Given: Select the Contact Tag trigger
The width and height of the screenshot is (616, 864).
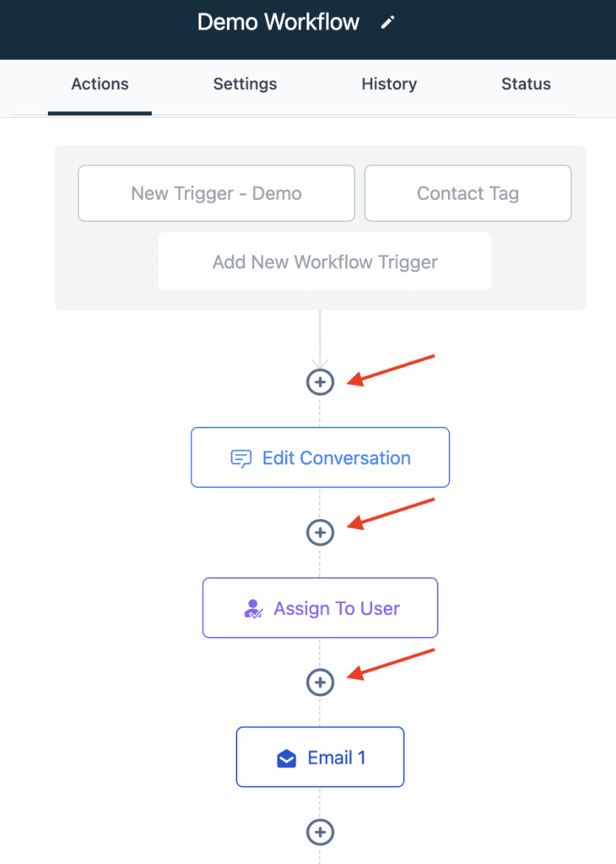Looking at the screenshot, I should coord(467,193).
